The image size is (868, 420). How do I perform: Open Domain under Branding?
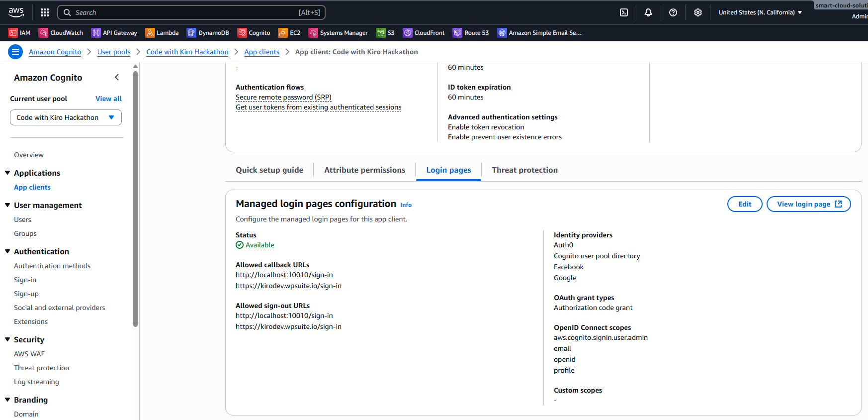pyautogui.click(x=26, y=414)
